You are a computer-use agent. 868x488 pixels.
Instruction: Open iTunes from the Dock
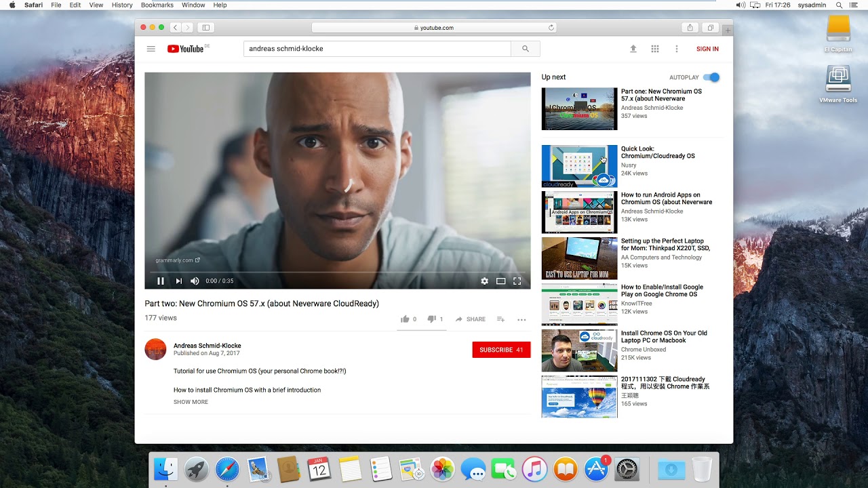coord(534,469)
